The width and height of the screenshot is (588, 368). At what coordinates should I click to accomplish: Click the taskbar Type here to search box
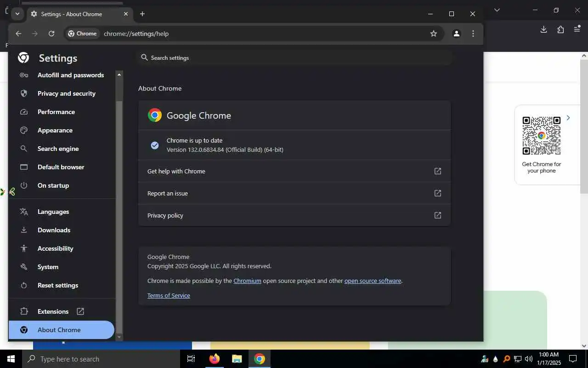(101, 359)
